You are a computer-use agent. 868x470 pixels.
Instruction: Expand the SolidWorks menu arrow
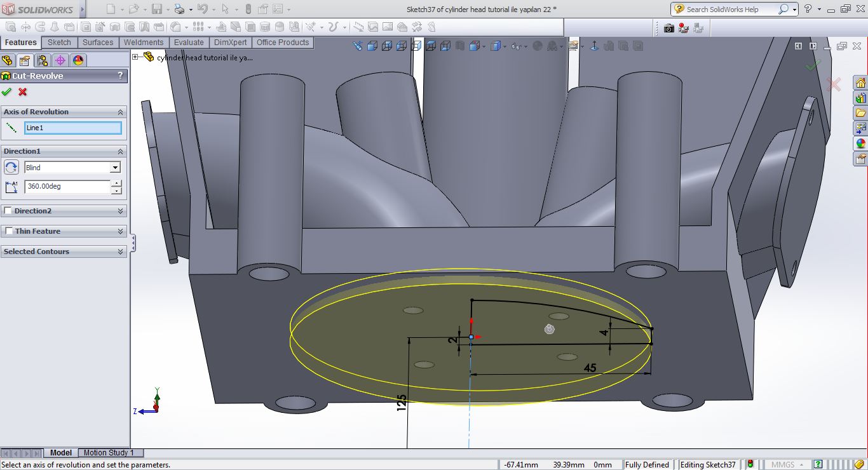pyautogui.click(x=83, y=10)
